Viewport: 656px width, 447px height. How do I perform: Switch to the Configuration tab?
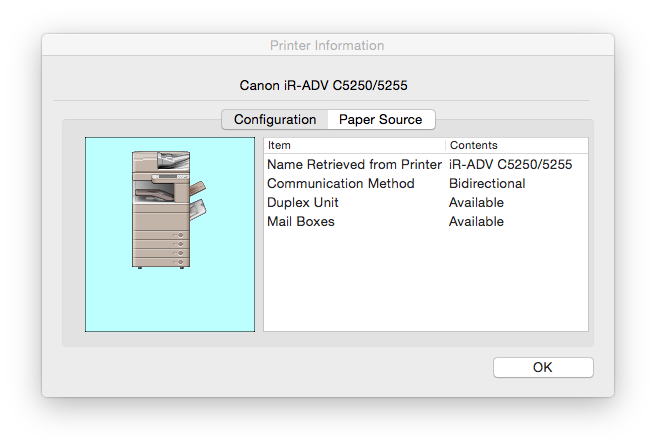(275, 120)
